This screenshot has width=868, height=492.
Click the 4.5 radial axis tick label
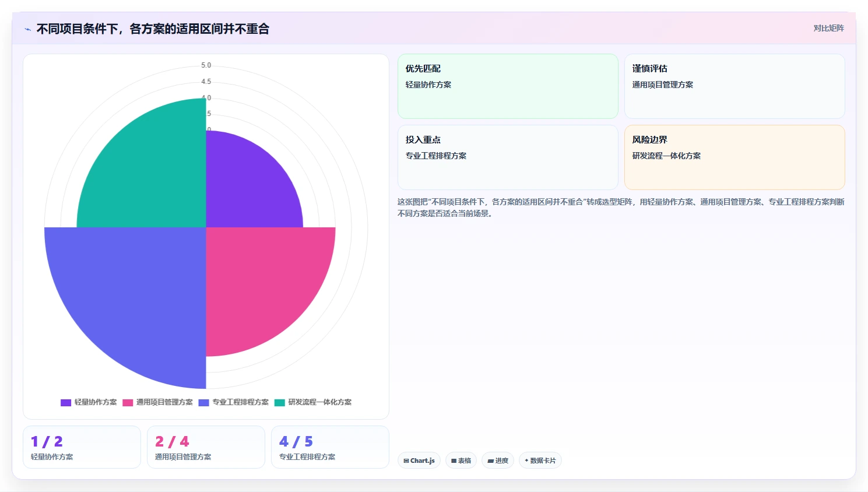pyautogui.click(x=206, y=82)
